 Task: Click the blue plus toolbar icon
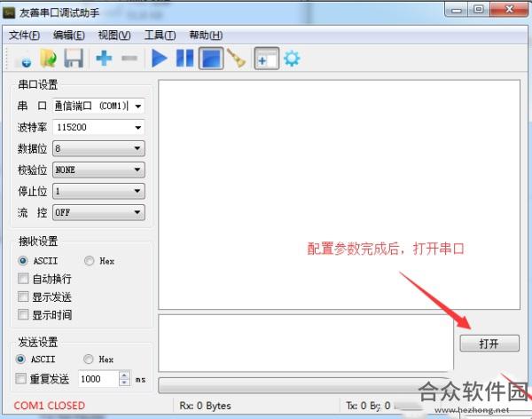pos(104,58)
